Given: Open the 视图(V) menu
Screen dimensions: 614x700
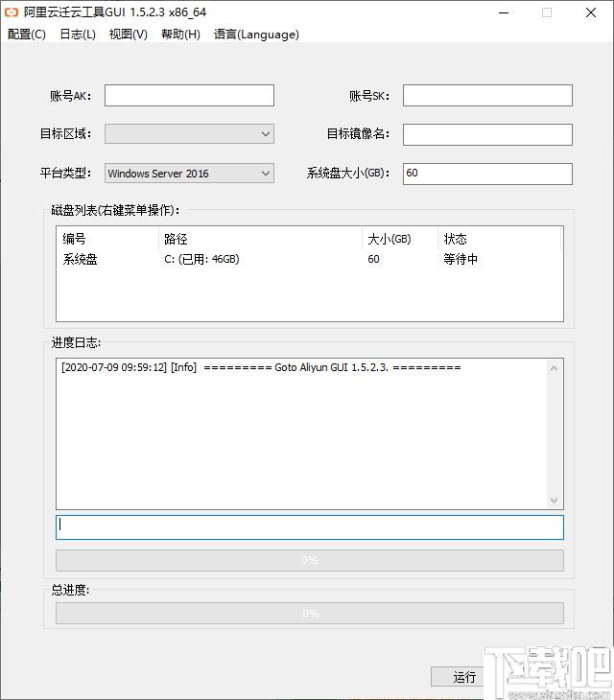Looking at the screenshot, I should click(x=128, y=35).
